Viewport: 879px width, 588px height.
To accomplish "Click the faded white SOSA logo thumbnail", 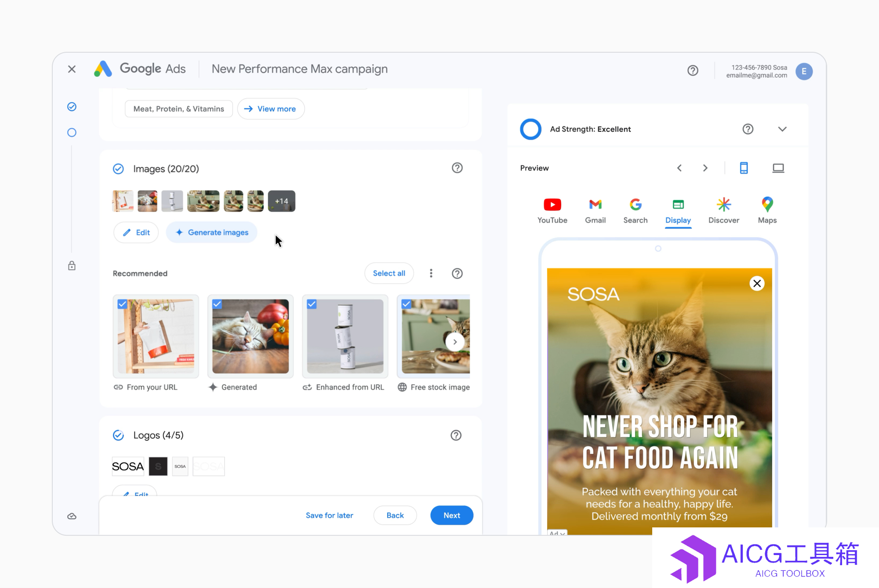I will tap(209, 466).
